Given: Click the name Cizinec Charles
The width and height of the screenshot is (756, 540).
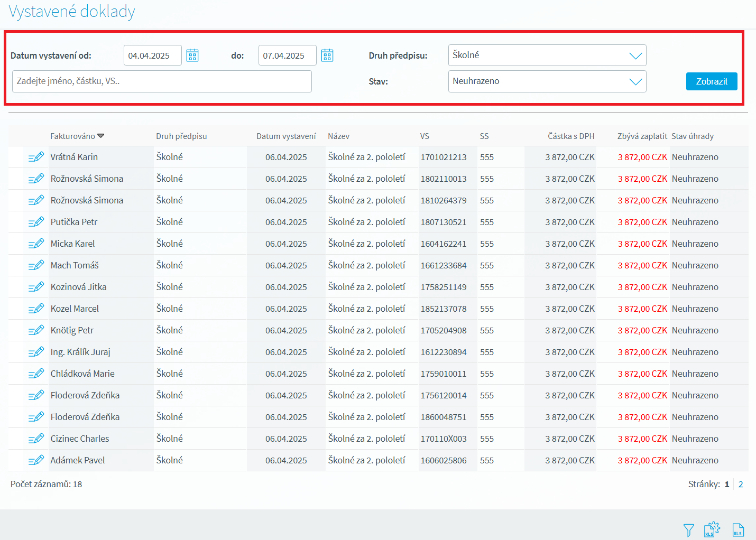Looking at the screenshot, I should coord(80,439).
